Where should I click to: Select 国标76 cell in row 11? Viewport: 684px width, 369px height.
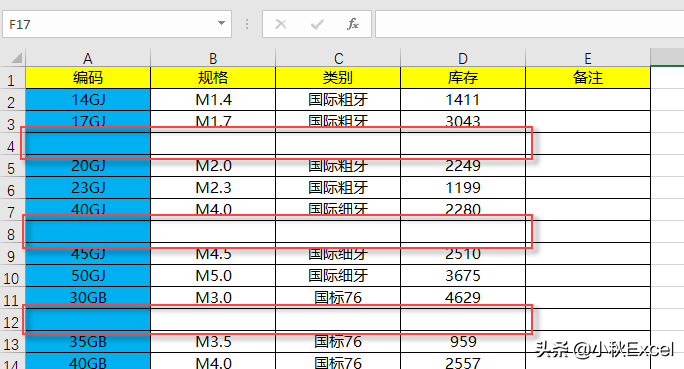click(x=338, y=297)
